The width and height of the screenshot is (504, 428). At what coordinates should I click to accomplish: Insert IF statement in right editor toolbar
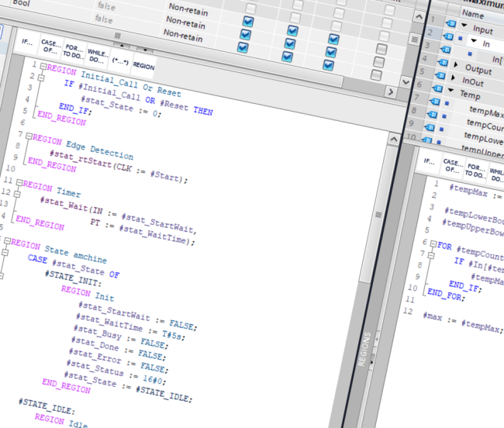click(429, 161)
